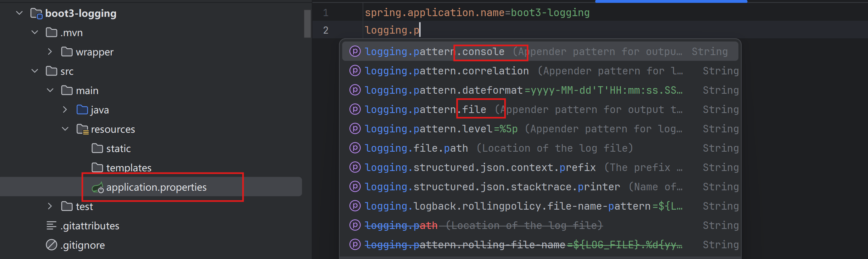
Task: Pick logging.file.path completion entry
Action: (540, 148)
